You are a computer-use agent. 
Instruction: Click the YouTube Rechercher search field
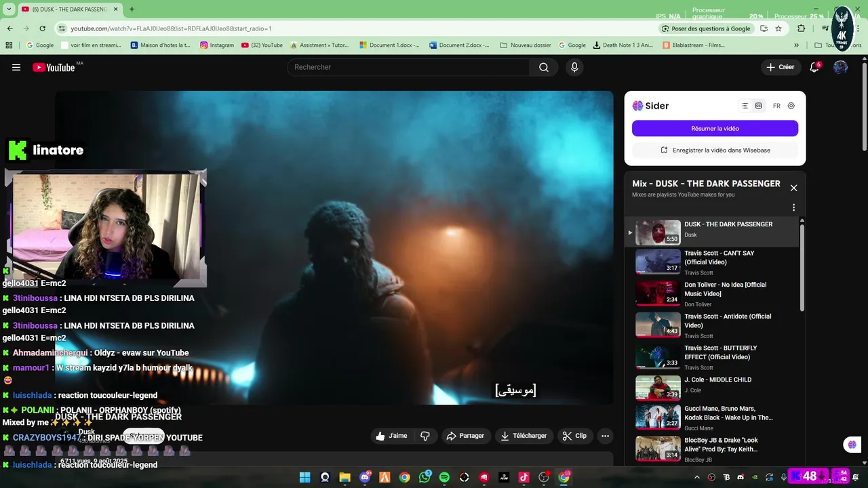(408, 67)
